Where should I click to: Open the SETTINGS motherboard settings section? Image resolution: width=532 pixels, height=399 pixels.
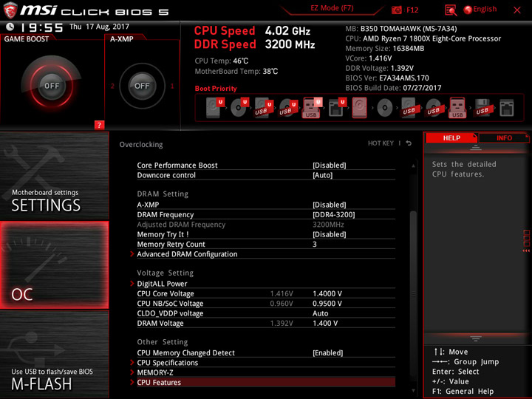point(54,176)
